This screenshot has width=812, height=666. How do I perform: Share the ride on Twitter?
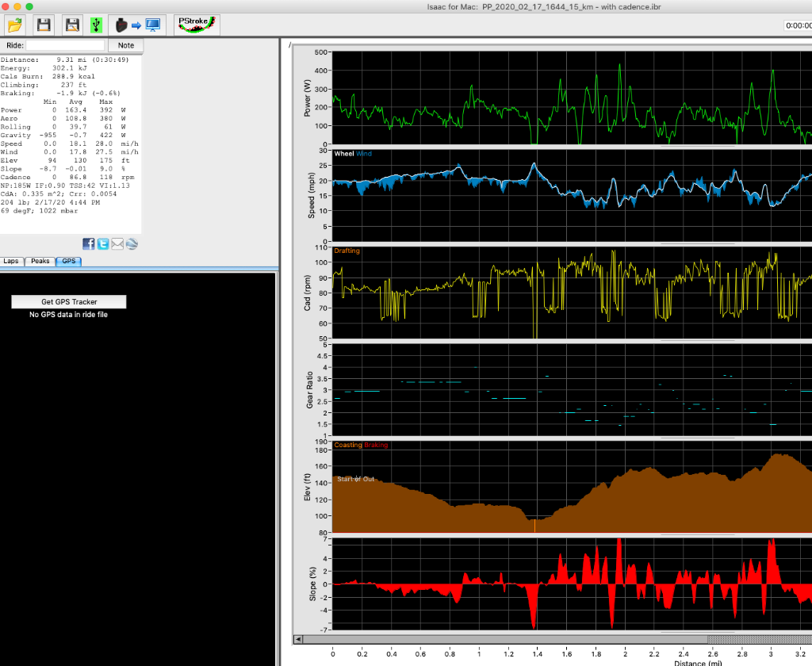coord(102,243)
